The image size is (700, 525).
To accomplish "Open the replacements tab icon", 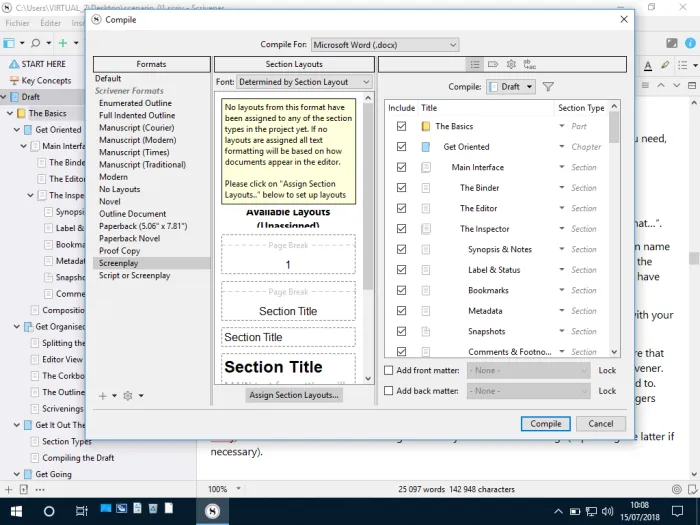I will click(529, 65).
